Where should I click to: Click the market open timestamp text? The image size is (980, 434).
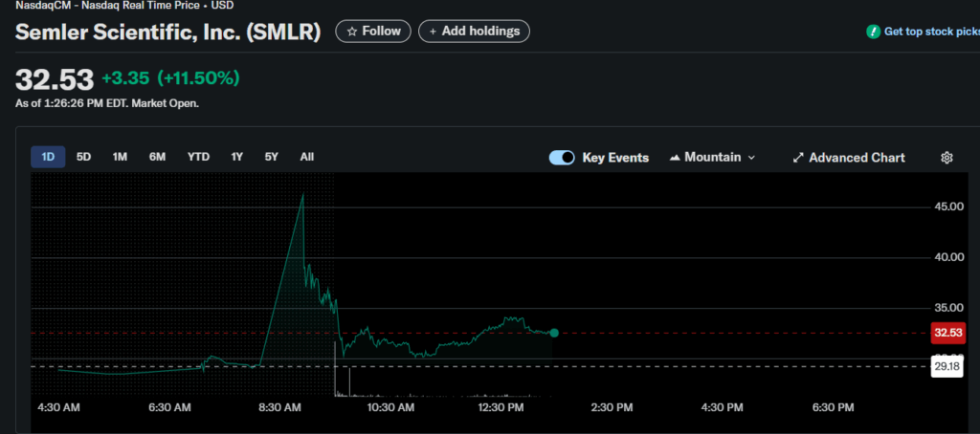pos(107,103)
